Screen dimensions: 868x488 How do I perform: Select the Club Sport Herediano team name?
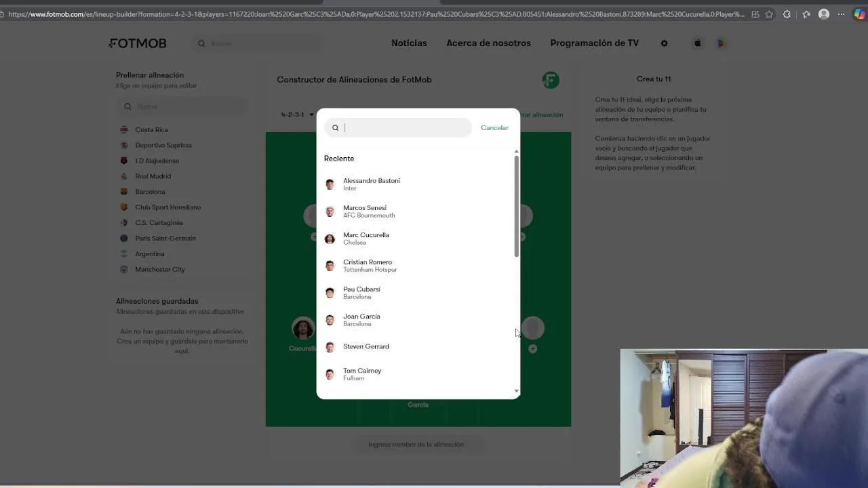coord(167,207)
